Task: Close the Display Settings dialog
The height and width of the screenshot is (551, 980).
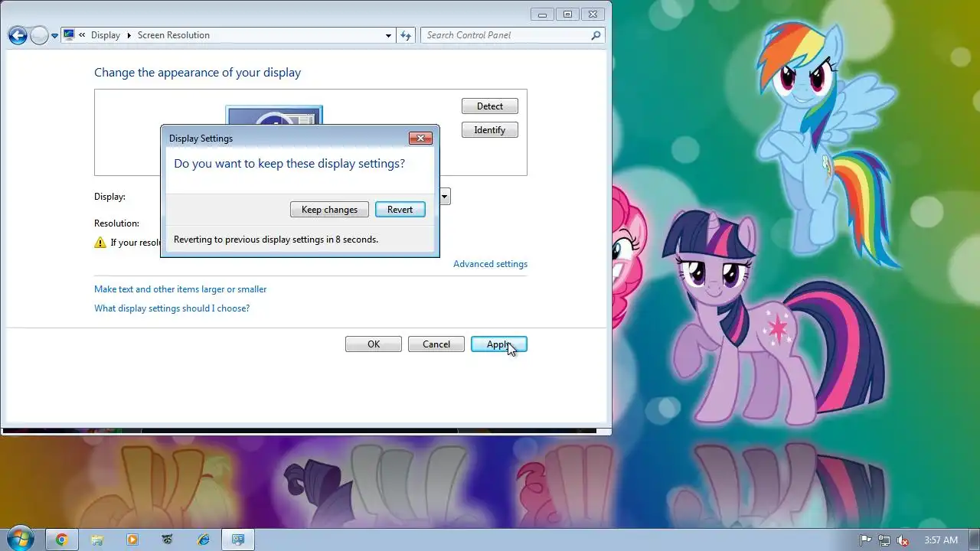Action: pos(420,139)
